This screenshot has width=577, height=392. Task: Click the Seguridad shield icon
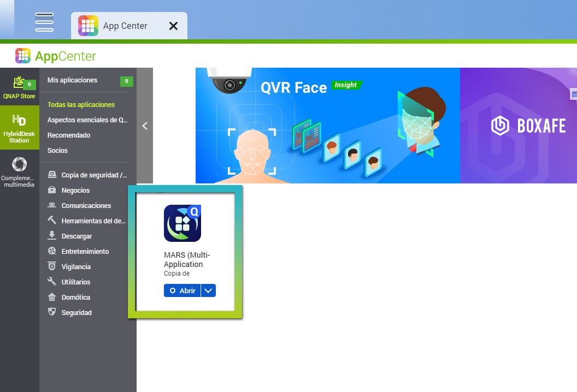(52, 312)
